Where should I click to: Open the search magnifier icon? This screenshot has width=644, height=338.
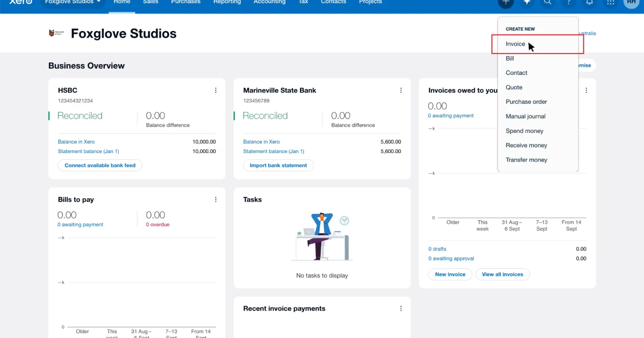pos(547,2)
